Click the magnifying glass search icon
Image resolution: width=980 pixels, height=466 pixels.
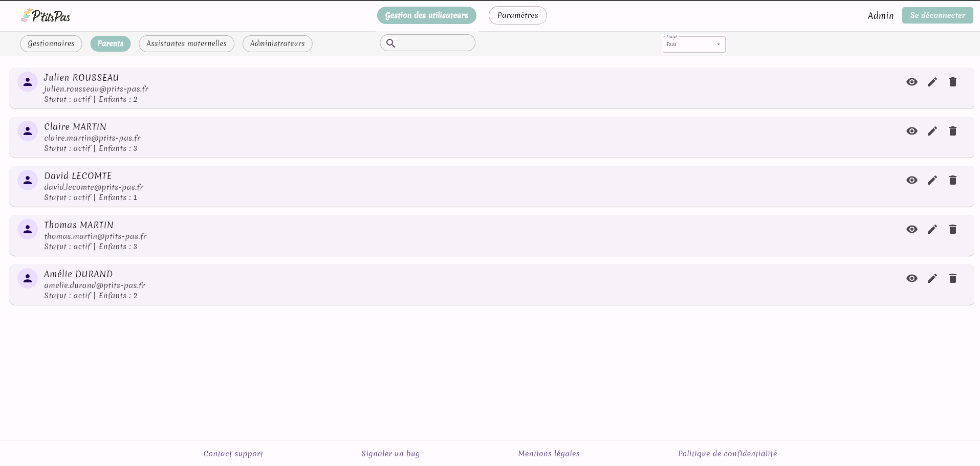coord(390,43)
